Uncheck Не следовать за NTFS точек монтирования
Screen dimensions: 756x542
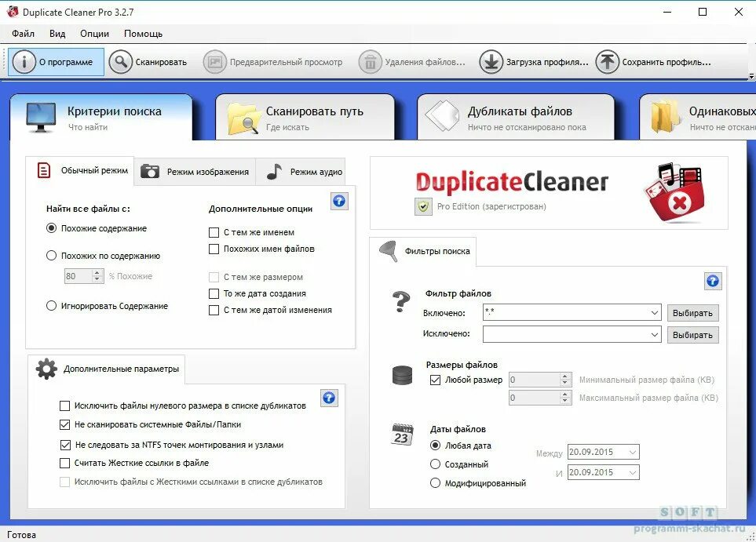[65, 445]
